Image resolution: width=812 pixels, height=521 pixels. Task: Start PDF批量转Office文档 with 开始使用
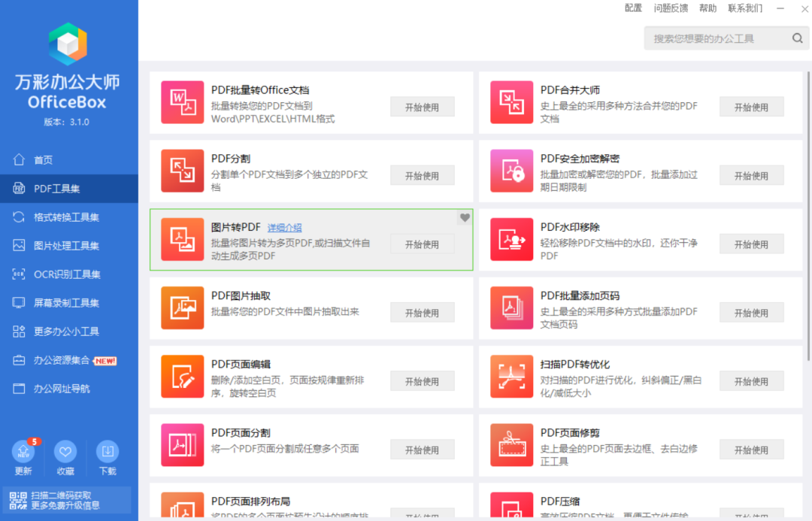tap(422, 108)
